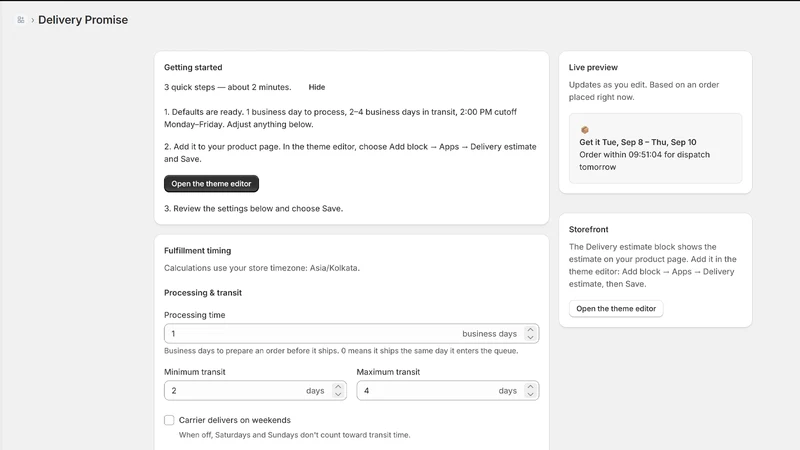Focus the Minimum transit input field
The image size is (800, 450).
pos(255,391)
